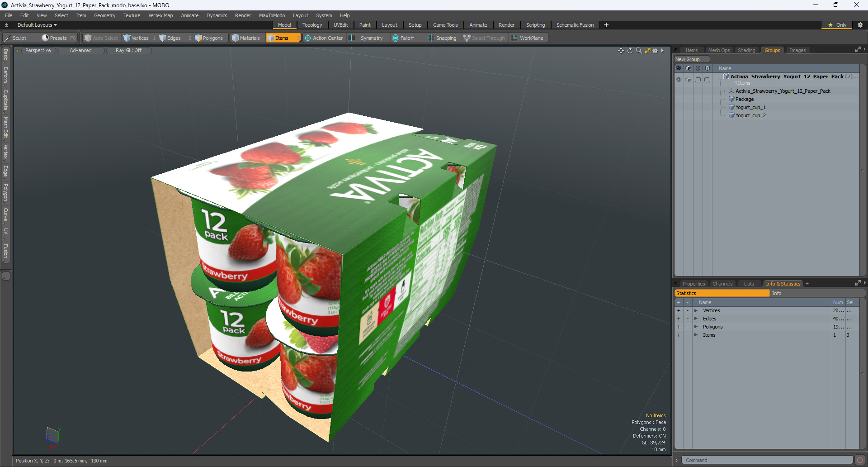This screenshot has width=868, height=467.
Task: Expand the Polygons statistics row
Action: click(x=696, y=327)
